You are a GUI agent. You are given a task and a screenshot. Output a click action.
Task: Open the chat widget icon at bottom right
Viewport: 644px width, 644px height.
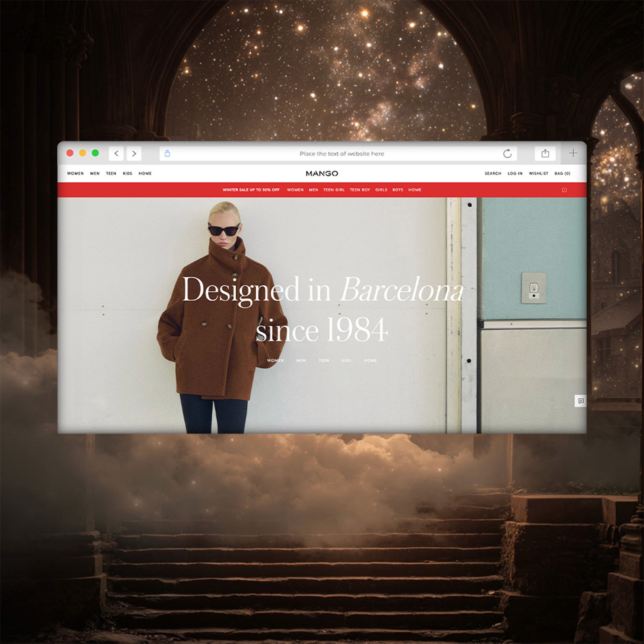(x=581, y=401)
